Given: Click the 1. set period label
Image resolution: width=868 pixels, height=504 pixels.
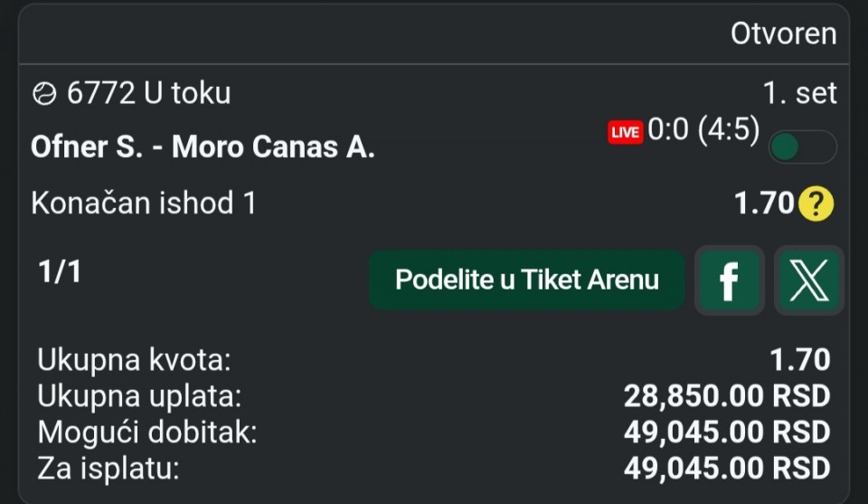Looking at the screenshot, I should pos(800,93).
